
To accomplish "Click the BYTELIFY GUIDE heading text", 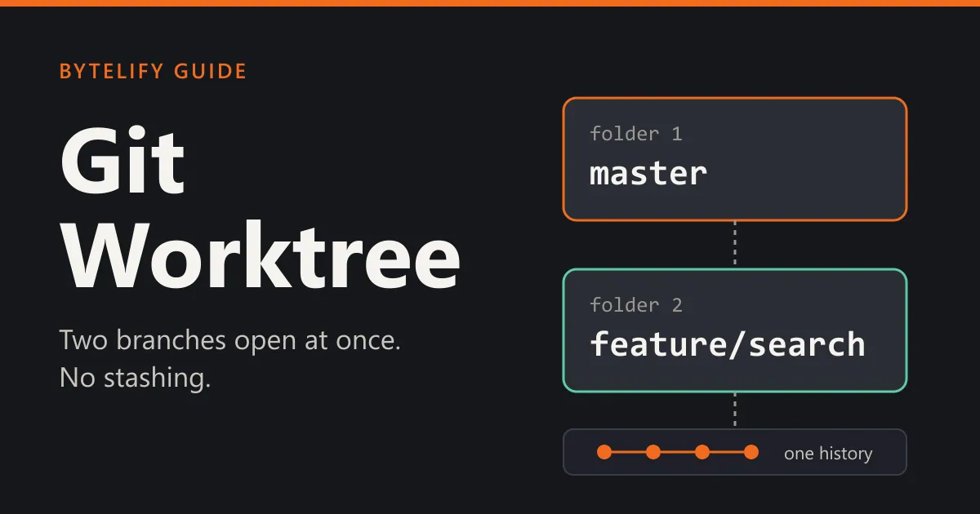I will coord(153,72).
